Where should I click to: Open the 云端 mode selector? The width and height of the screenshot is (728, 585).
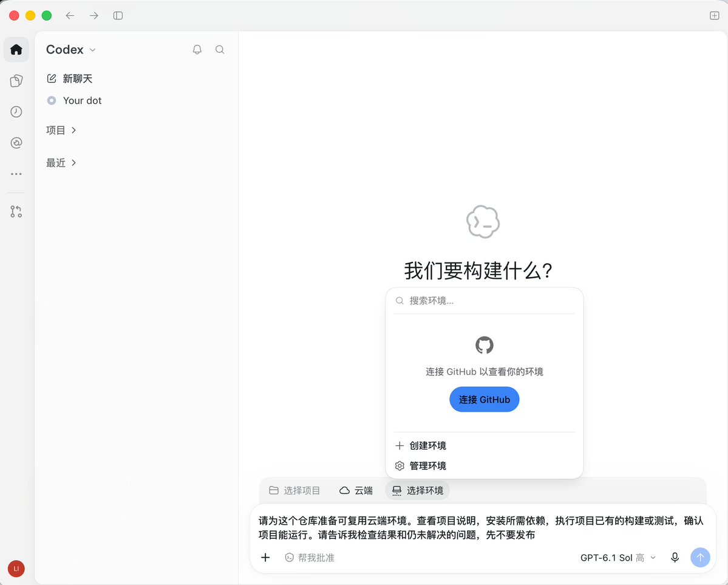[356, 490]
